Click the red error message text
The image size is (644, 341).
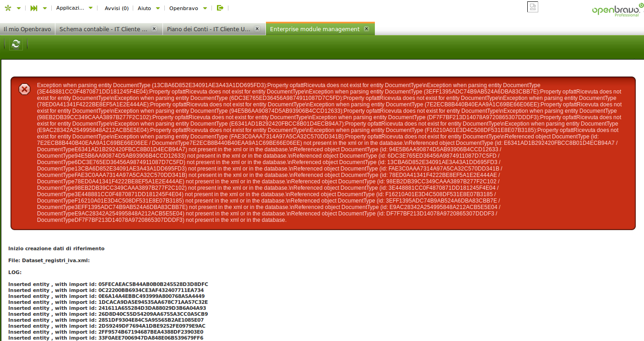(x=329, y=153)
